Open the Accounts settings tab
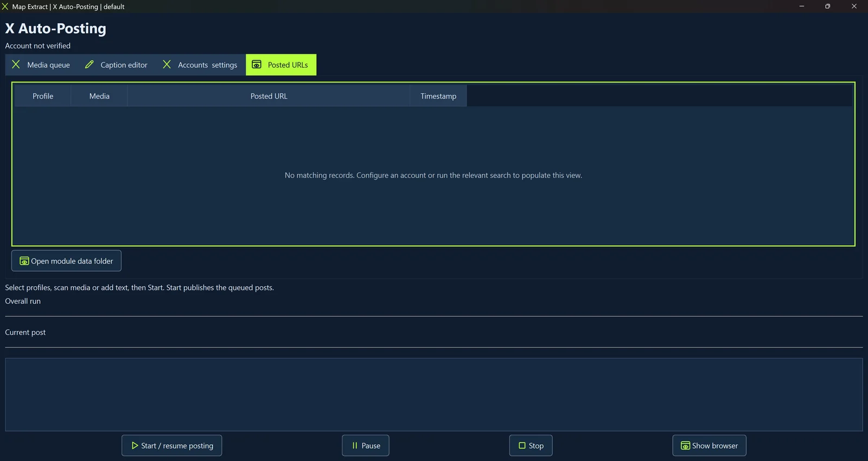 point(200,65)
